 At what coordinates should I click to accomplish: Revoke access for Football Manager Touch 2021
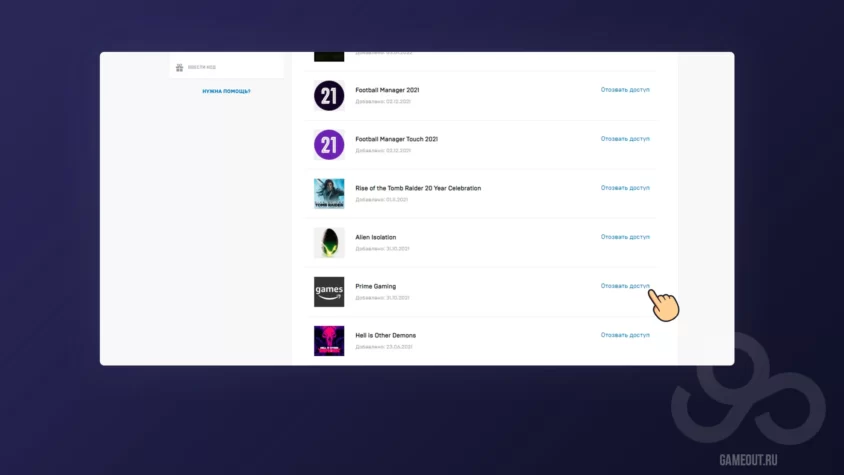(x=625, y=139)
